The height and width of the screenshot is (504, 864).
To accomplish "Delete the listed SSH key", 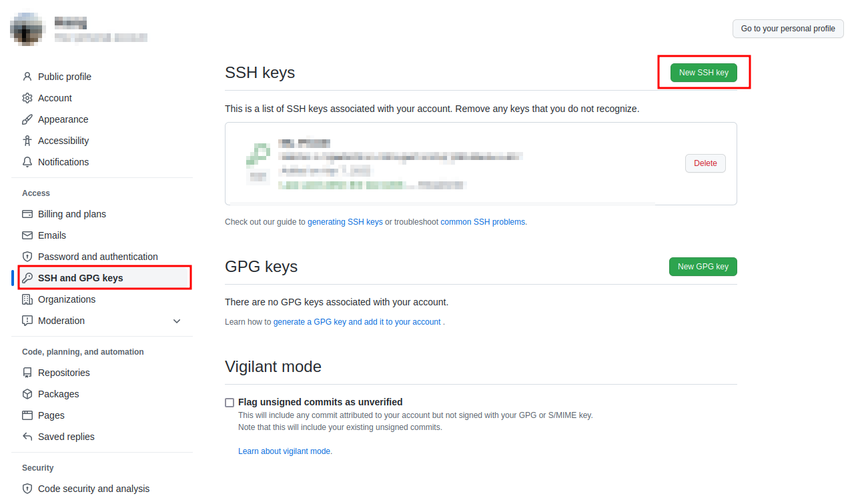I will pyautogui.click(x=705, y=163).
